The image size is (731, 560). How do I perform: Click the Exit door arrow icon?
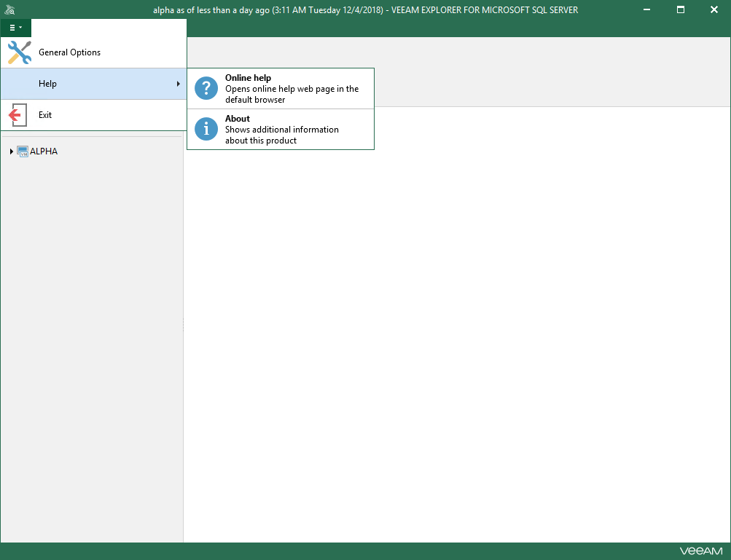[17, 114]
